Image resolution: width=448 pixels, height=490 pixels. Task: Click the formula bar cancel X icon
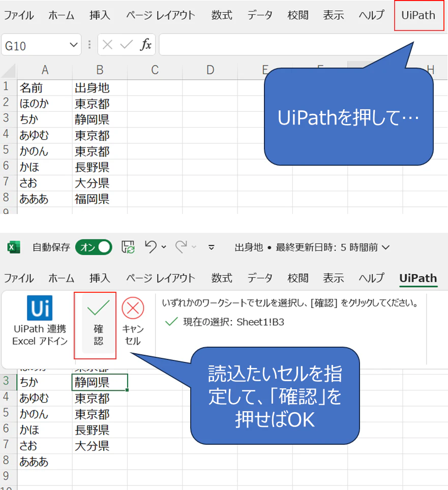point(107,45)
